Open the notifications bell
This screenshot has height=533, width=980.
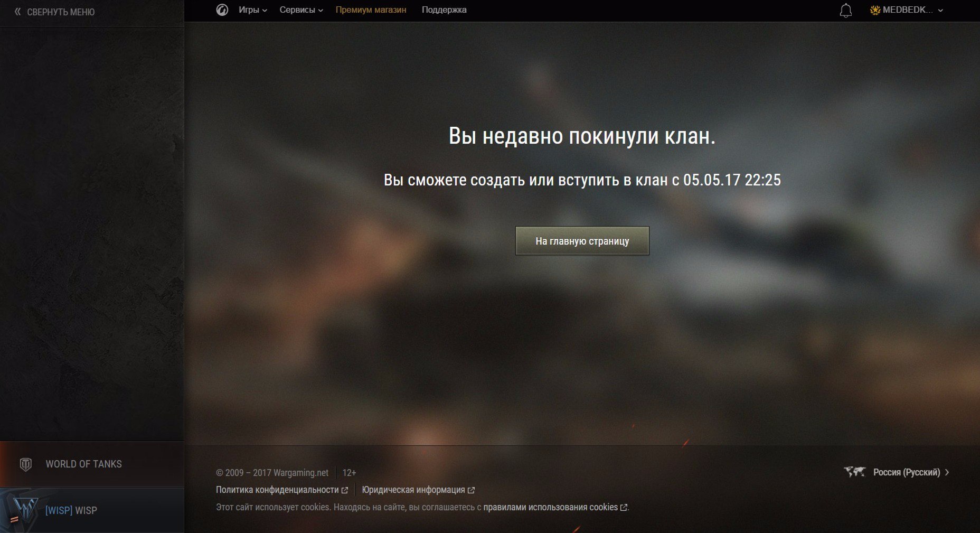845,11
